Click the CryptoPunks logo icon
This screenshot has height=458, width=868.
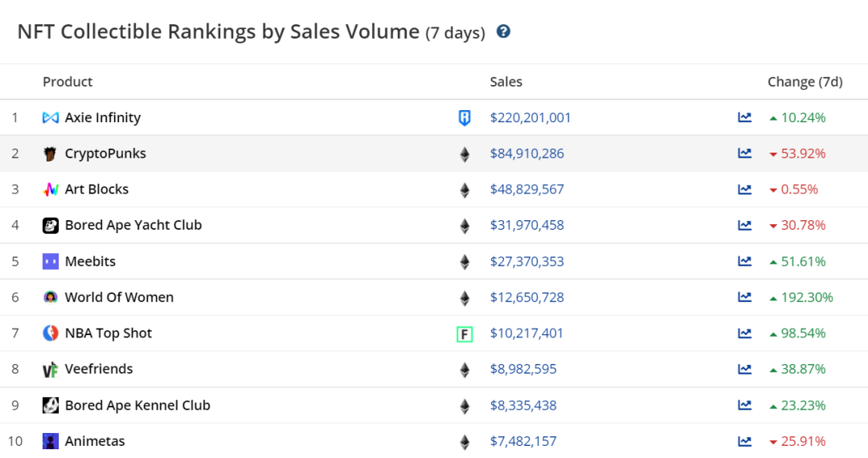(51, 153)
